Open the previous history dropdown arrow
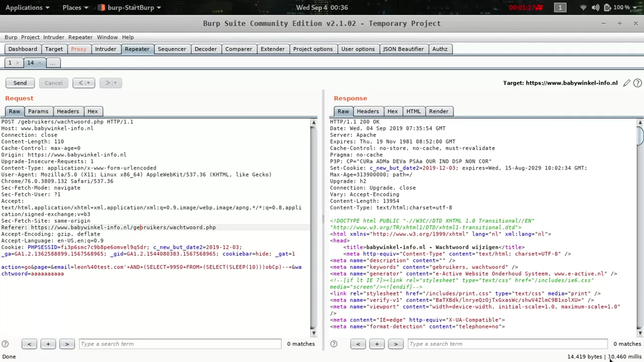The height and width of the screenshot is (362, 644). 88,83
